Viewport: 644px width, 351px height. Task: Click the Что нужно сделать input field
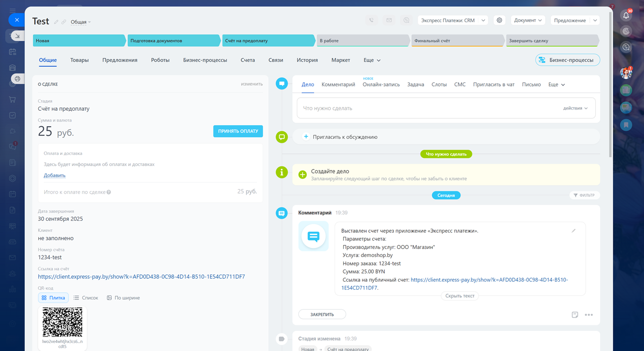(428, 108)
